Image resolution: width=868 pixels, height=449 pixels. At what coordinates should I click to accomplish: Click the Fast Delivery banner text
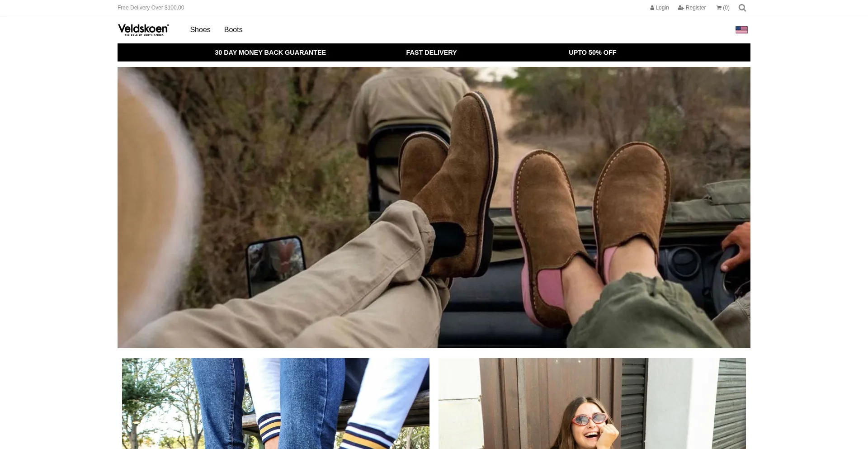click(x=431, y=52)
